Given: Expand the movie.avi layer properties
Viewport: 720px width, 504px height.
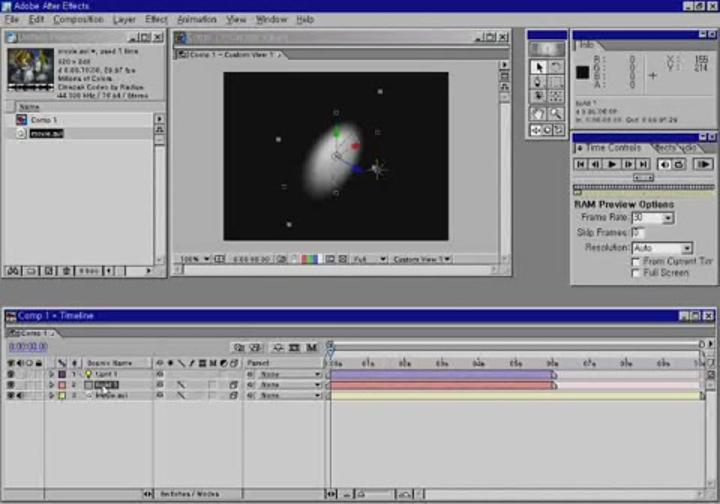Looking at the screenshot, I should click(x=51, y=395).
